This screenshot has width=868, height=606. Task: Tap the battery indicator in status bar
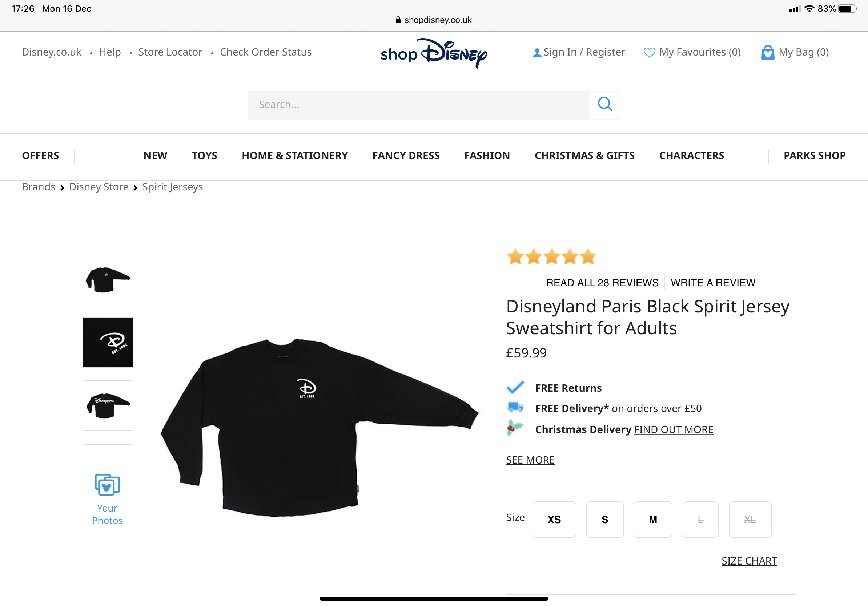[x=847, y=9]
